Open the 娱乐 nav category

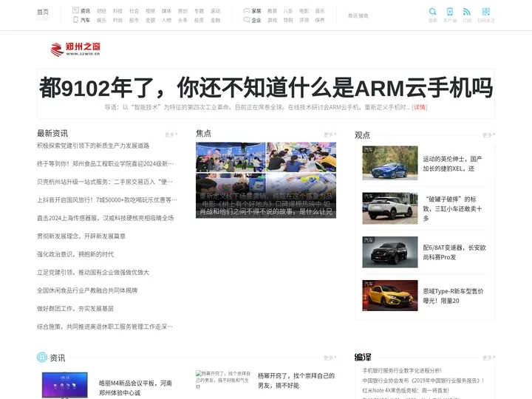click(101, 20)
